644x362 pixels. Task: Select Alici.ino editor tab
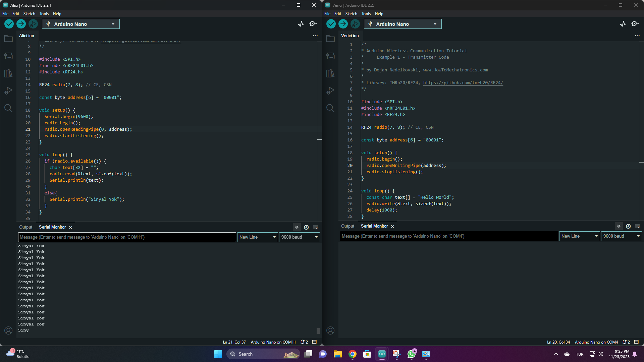tap(26, 36)
